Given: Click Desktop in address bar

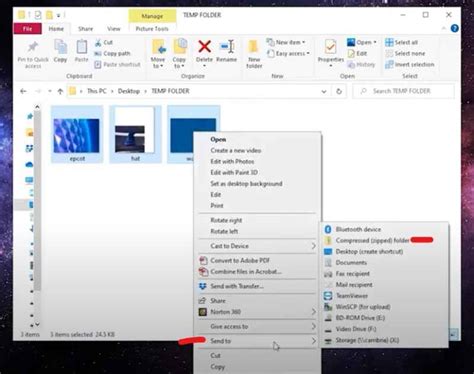Looking at the screenshot, I should (x=129, y=91).
